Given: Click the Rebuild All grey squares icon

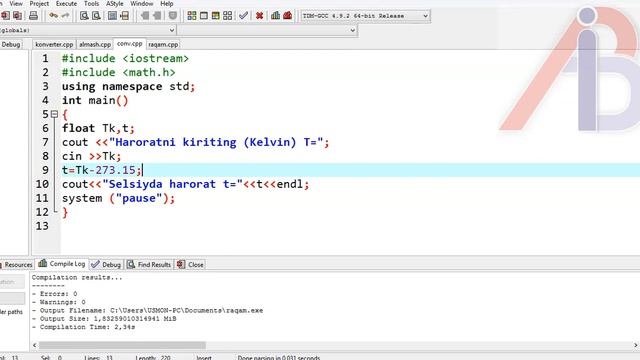Looking at the screenshot, I should (228, 16).
